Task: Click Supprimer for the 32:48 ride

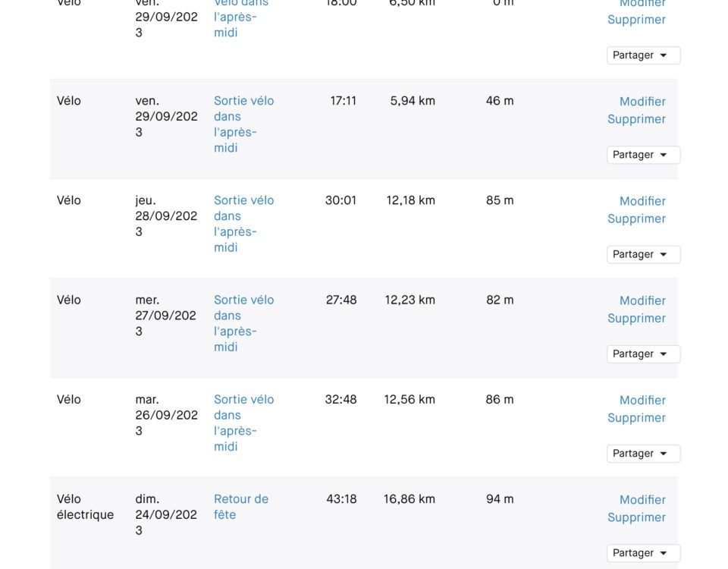Action: (636, 417)
